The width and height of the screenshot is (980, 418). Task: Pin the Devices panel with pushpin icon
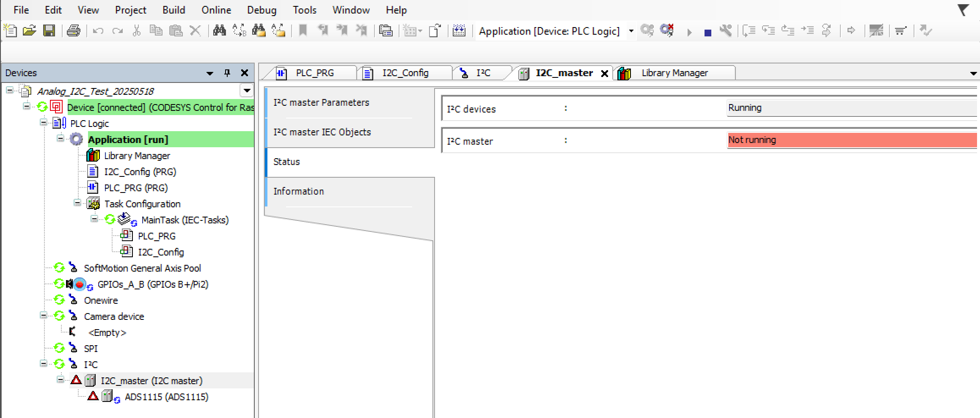point(227,73)
